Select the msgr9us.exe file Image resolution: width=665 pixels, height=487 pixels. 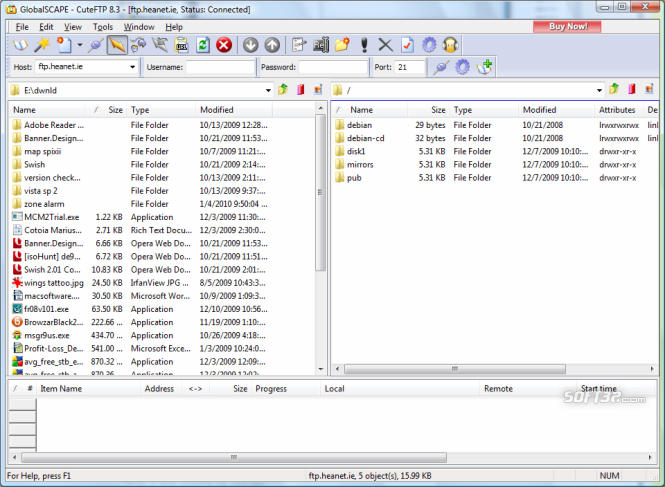pyautogui.click(x=47, y=336)
